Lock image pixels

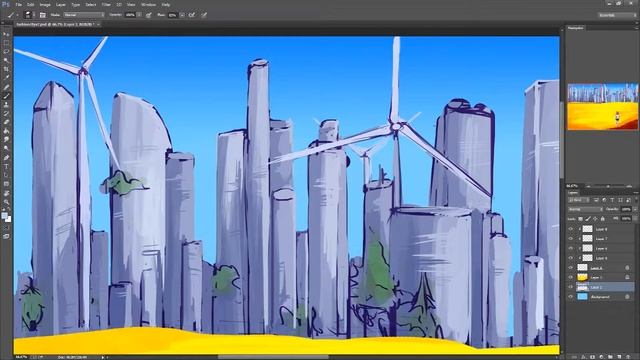point(588,219)
